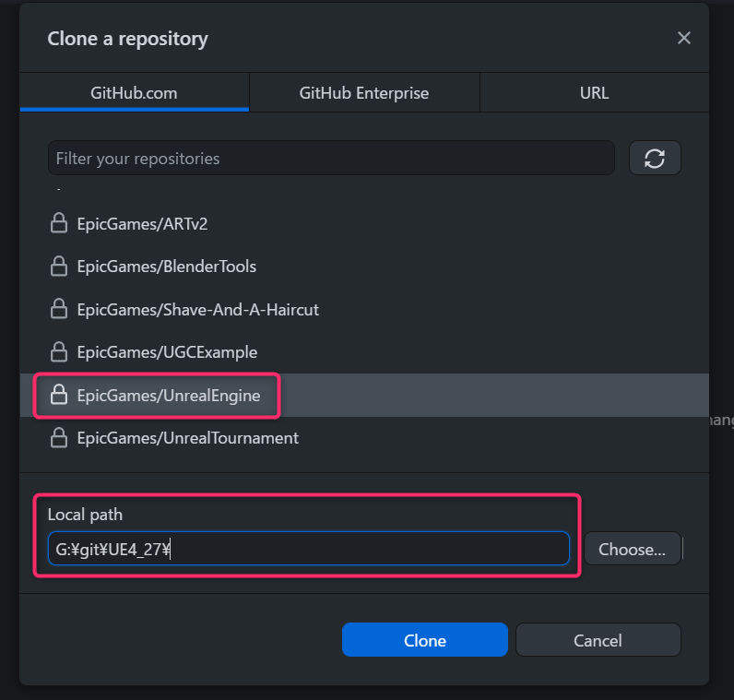Choose the EpicGames/Shave-And-A-Haircut repository
The height and width of the screenshot is (700, 734).
tap(364, 310)
